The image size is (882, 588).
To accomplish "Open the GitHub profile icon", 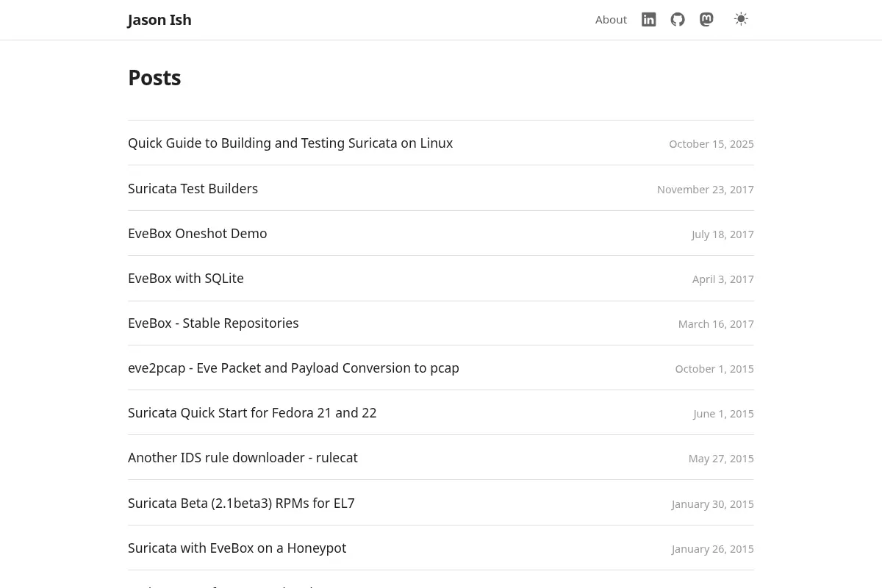I will pos(678,20).
